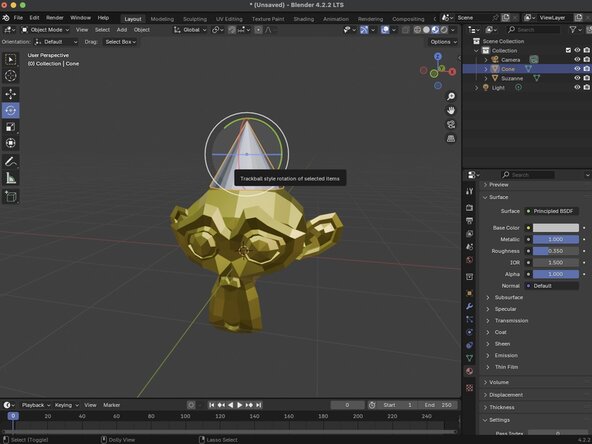592x444 pixels.
Task: Open the Tool properties tab
Action: click(x=469, y=191)
